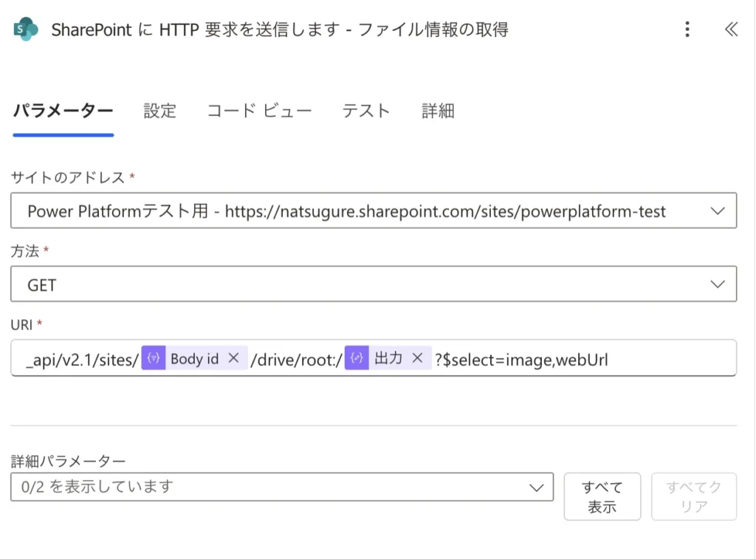756x559 pixels.
Task: Switch to the パラメーター tab
Action: (63, 111)
